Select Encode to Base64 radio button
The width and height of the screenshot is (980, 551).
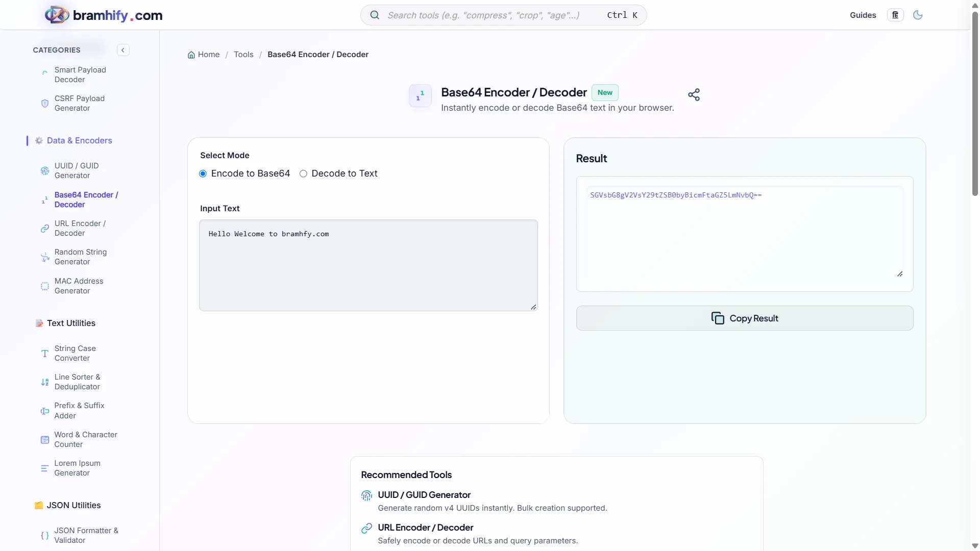[x=203, y=174]
